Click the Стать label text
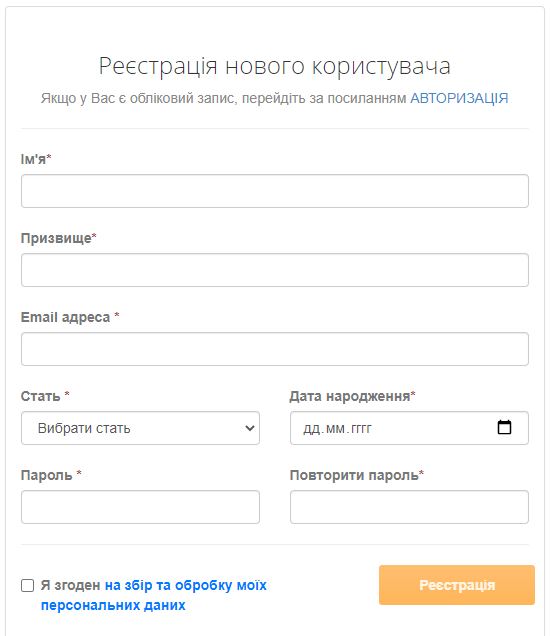Viewport: 550px width, 636px height. (x=45, y=396)
